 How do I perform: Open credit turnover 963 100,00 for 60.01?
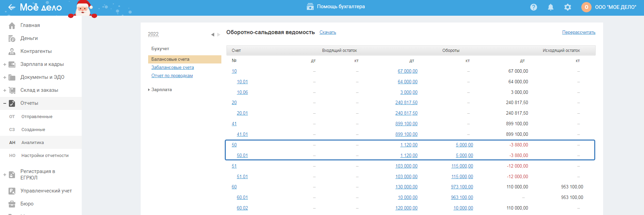coord(462,198)
